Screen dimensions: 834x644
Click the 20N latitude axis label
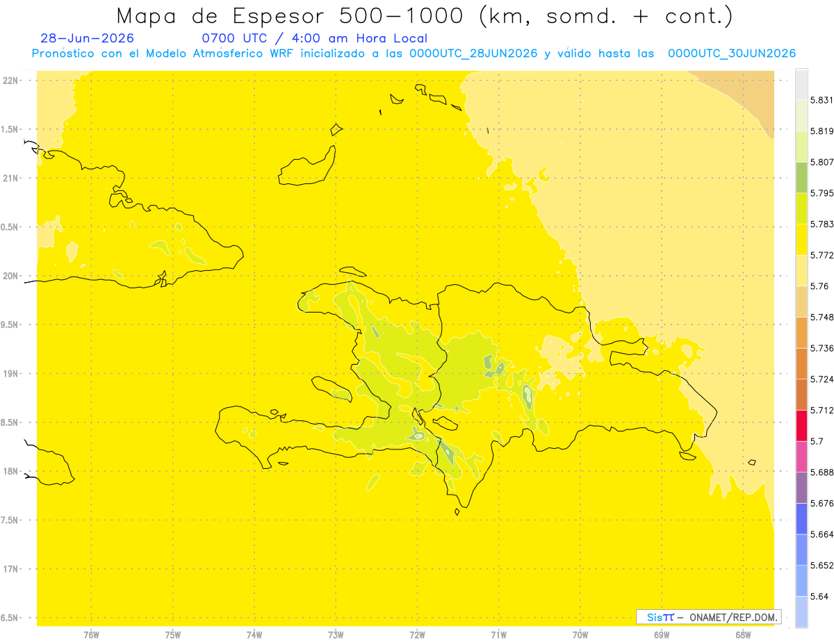pyautogui.click(x=10, y=276)
